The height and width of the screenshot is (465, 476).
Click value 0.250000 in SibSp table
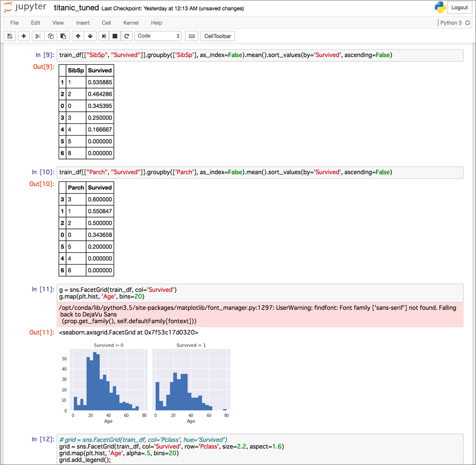(100, 118)
